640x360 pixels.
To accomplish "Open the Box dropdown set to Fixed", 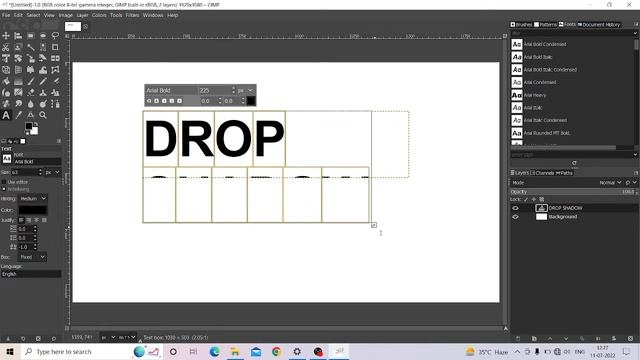I will [x=32, y=257].
